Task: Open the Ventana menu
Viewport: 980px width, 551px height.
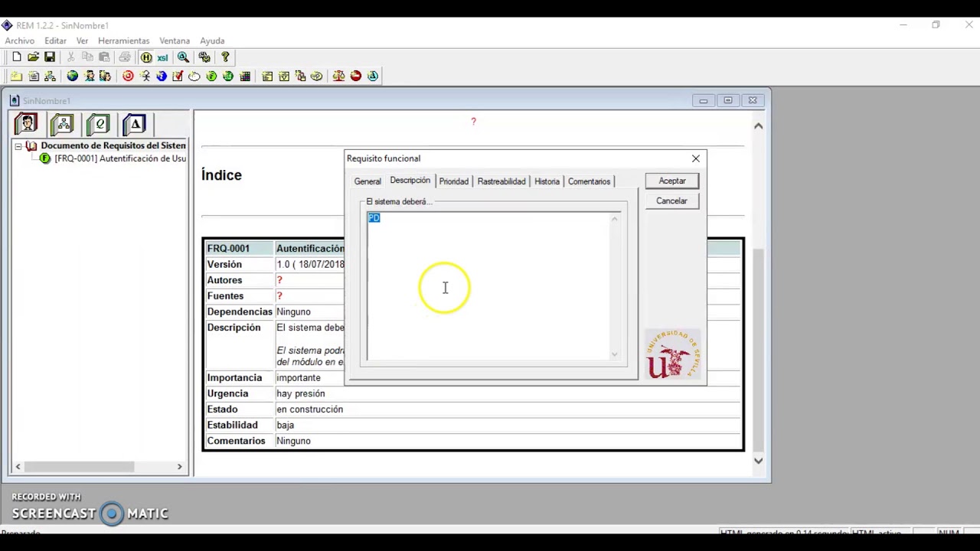Action: click(x=175, y=41)
